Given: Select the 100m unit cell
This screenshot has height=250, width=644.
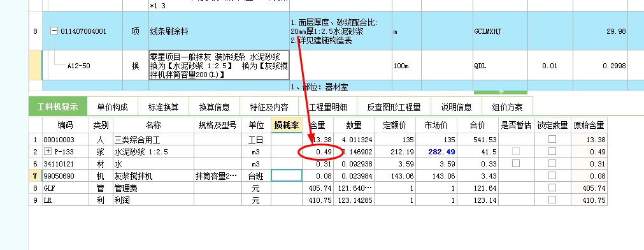Looking at the screenshot, I should coord(406,66).
